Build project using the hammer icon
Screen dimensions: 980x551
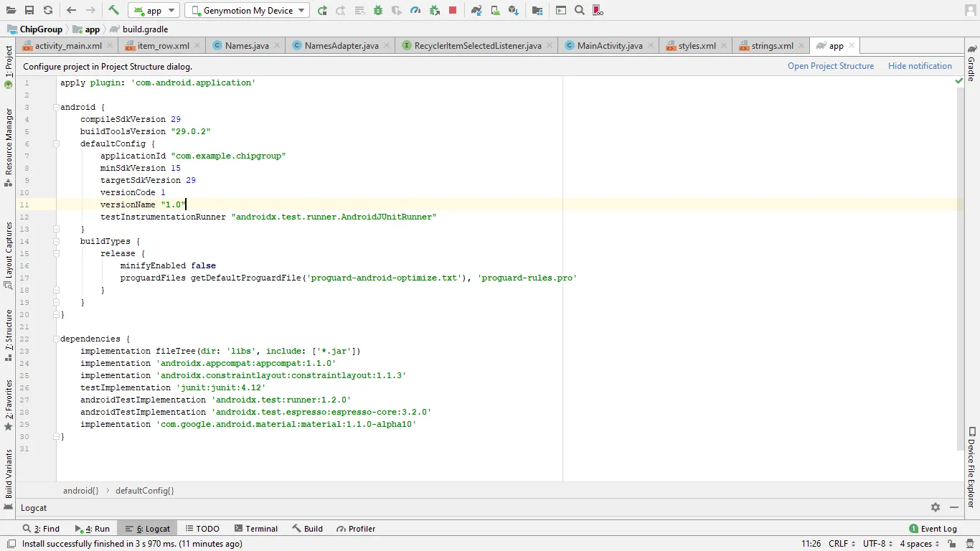[x=113, y=10]
